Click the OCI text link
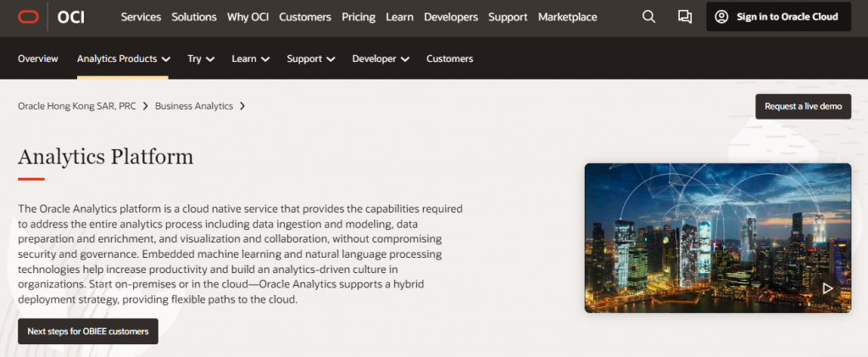This screenshot has width=868, height=357. pos(71,17)
